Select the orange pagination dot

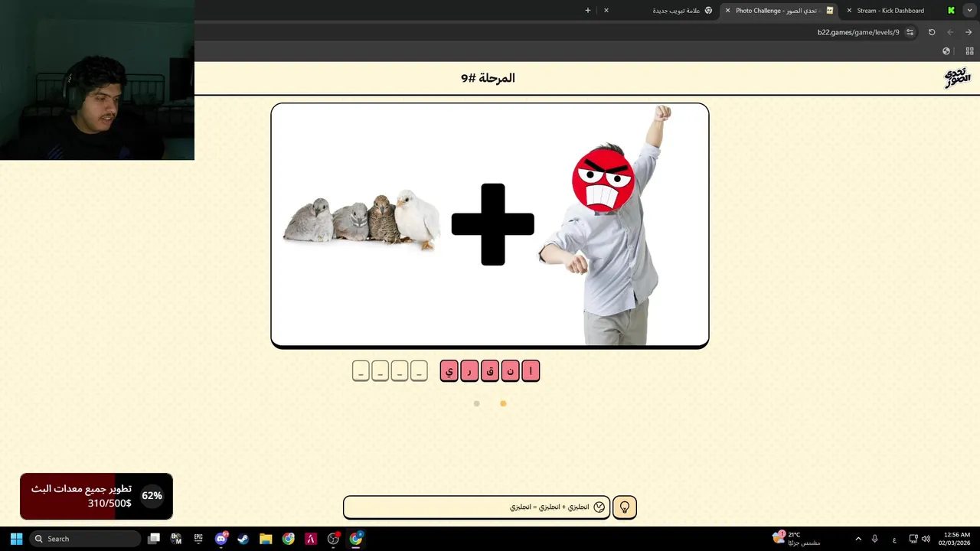pyautogui.click(x=503, y=403)
